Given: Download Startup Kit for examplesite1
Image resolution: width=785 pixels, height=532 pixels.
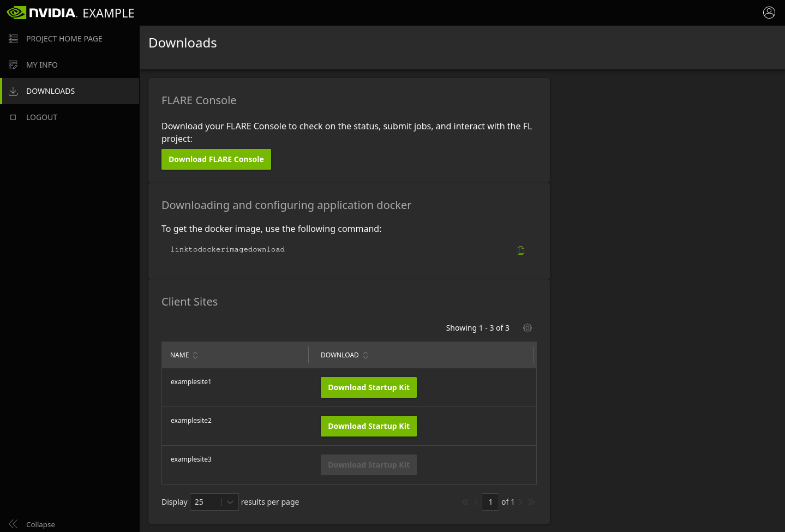Looking at the screenshot, I should click(x=369, y=387).
